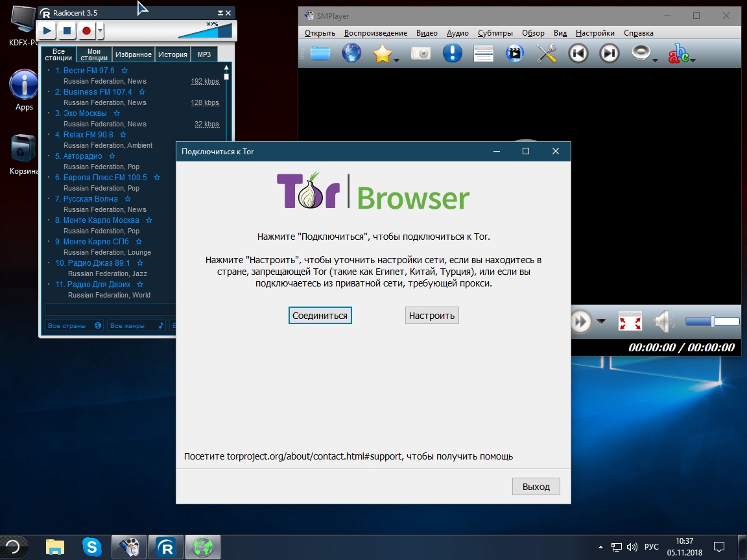The image size is (747, 560).
Task: Open SMPlayer preferences wrench icon
Action: (547, 53)
